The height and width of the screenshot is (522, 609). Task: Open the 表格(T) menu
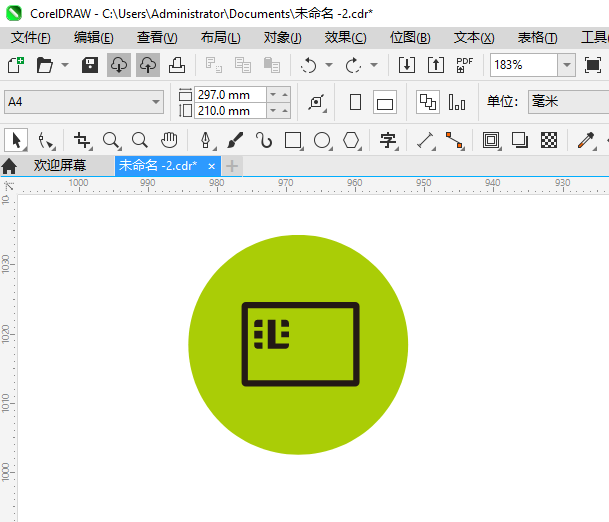[538, 38]
